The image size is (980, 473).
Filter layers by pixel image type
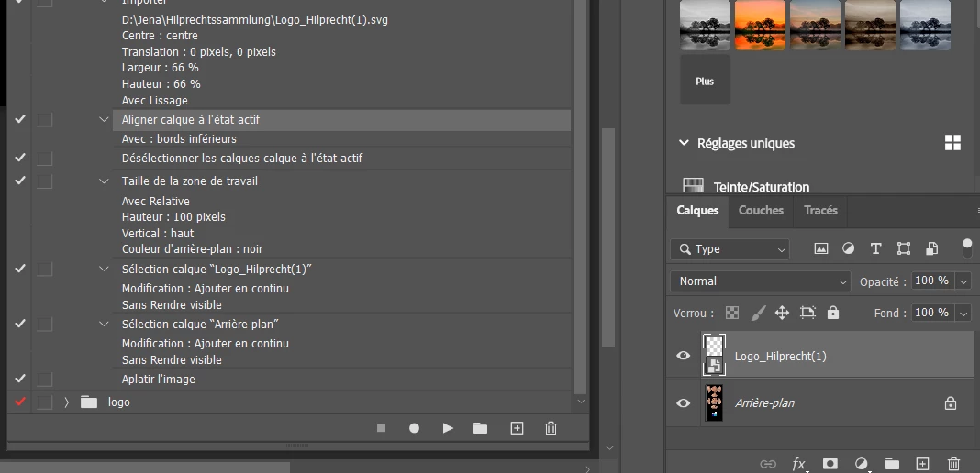tap(820, 248)
